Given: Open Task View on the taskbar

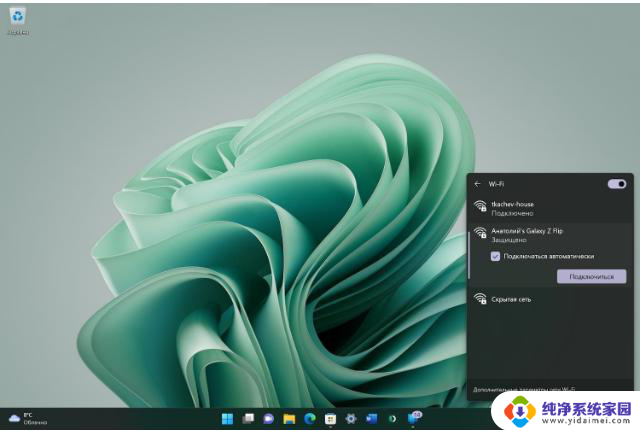Looking at the screenshot, I should [x=248, y=418].
